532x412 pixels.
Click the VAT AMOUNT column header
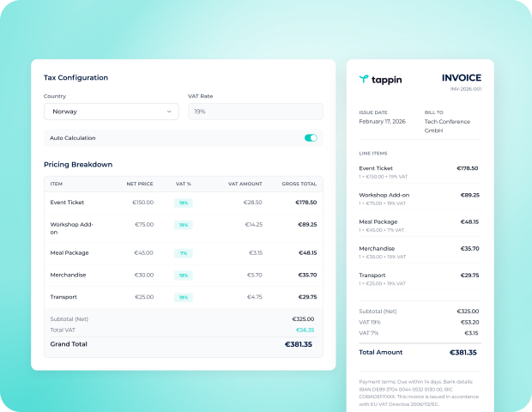245,184
